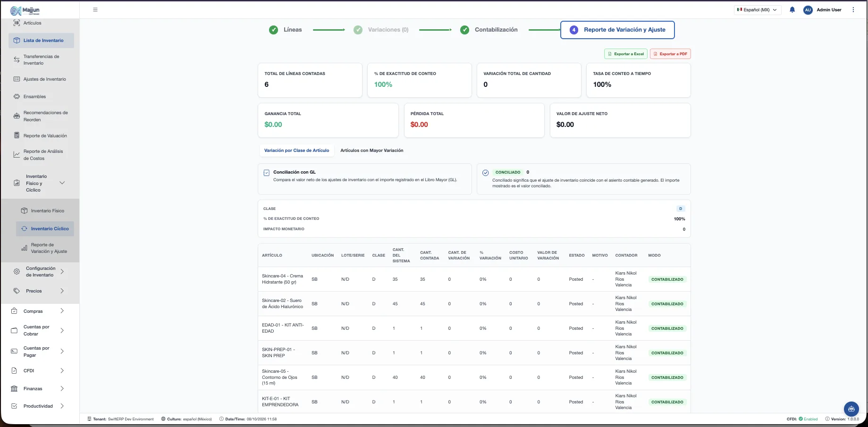
Task: Open Lista de Inventario in sidebar
Action: (x=41, y=41)
